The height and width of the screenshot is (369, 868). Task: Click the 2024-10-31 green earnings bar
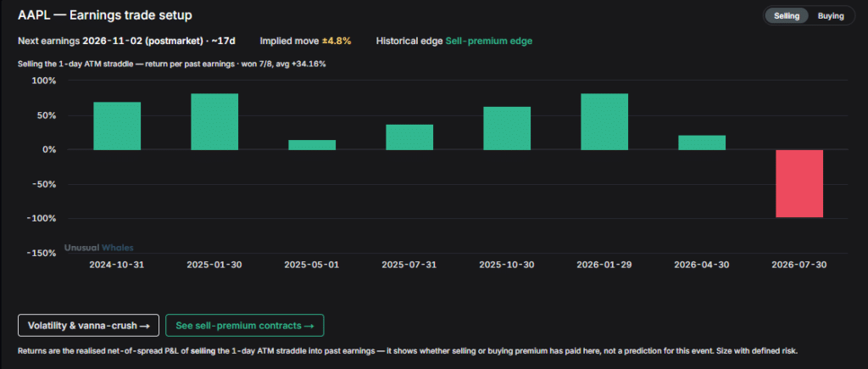[x=117, y=126]
